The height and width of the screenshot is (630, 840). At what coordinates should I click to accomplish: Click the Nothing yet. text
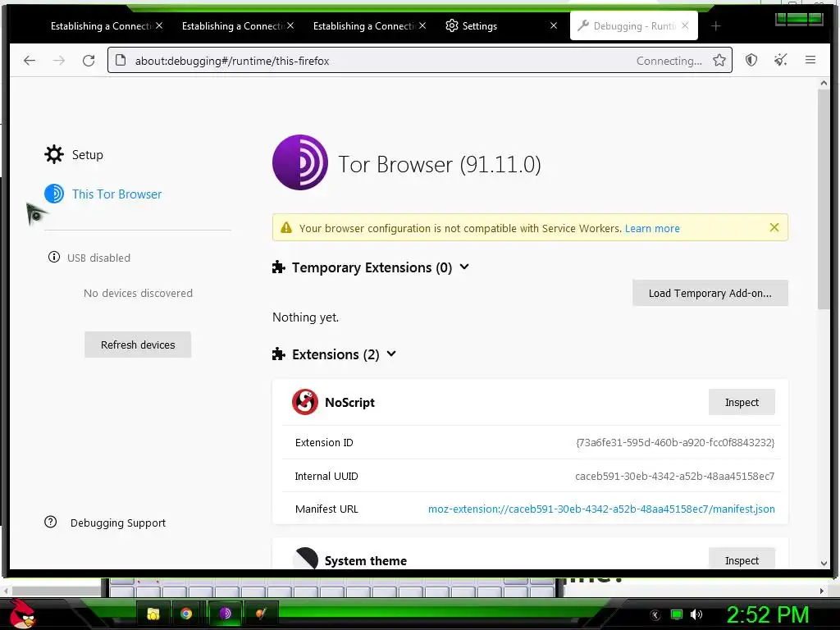(x=305, y=317)
